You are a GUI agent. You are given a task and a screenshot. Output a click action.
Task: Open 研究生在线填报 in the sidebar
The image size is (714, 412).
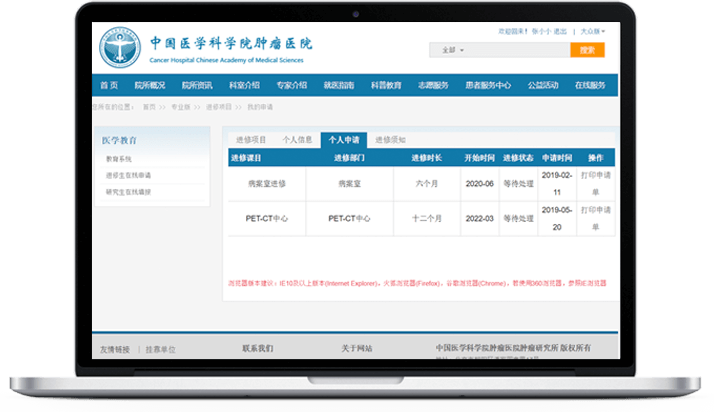(128, 190)
